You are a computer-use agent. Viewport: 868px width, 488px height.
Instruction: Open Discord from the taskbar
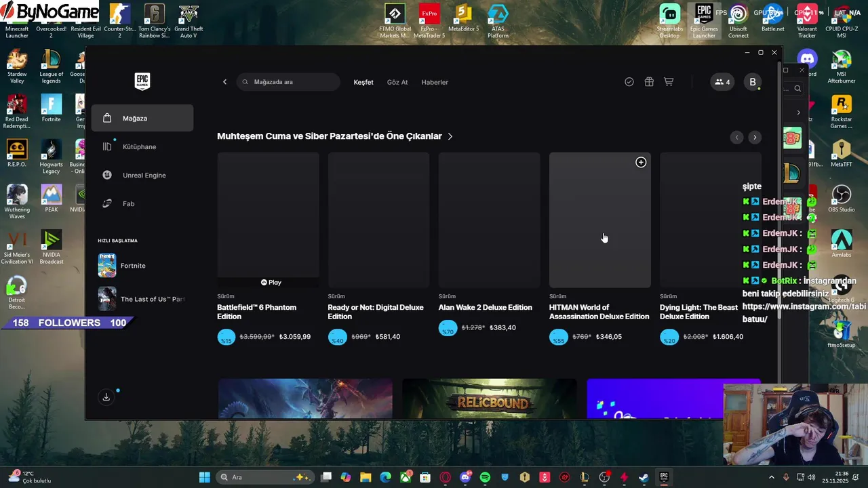click(465, 477)
